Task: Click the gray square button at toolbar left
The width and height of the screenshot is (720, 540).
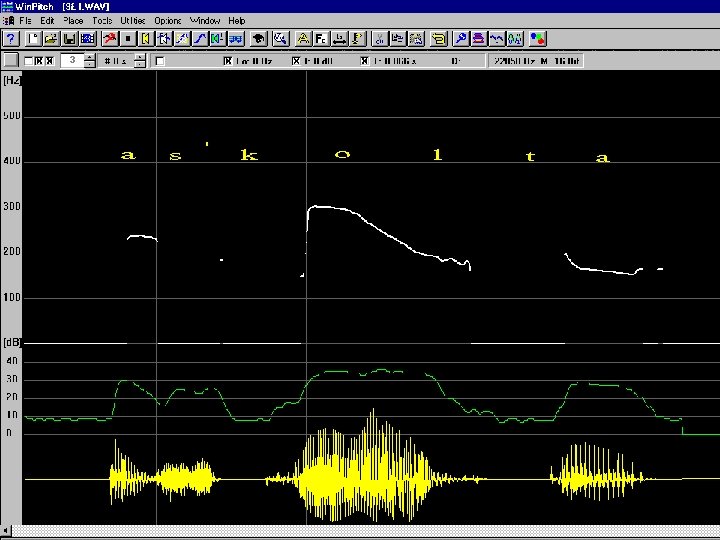Action: point(11,61)
